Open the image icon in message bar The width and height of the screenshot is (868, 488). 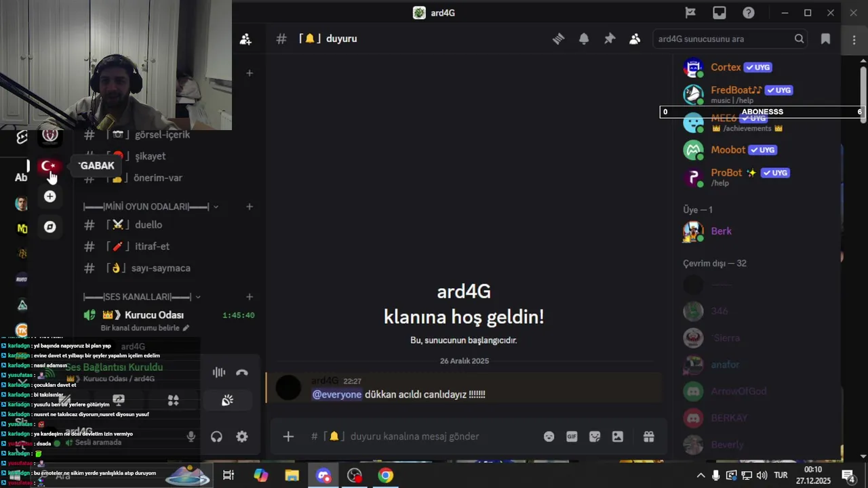(618, 436)
